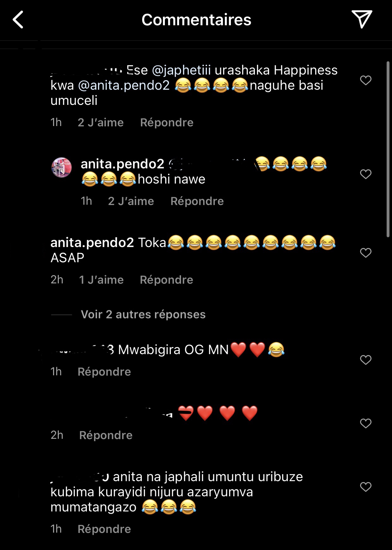Open the @japhetiii mention link
Image resolution: width=392 pixels, height=550 pixels.
tap(181, 70)
